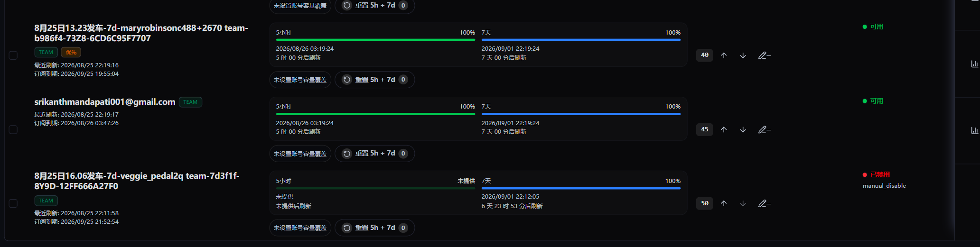Move maryrobinsonc488 account up in priority
The width and height of the screenshot is (980, 247).
(724, 55)
